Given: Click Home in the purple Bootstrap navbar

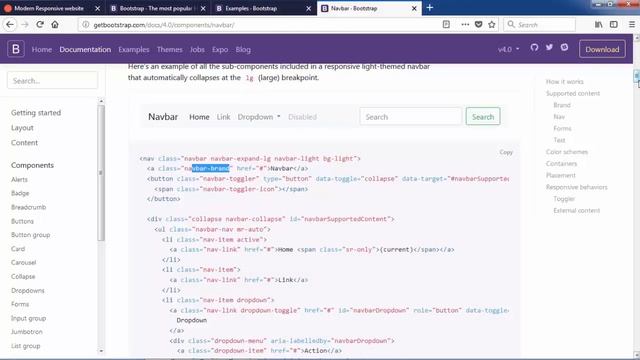Looking at the screenshot, I should (42, 49).
